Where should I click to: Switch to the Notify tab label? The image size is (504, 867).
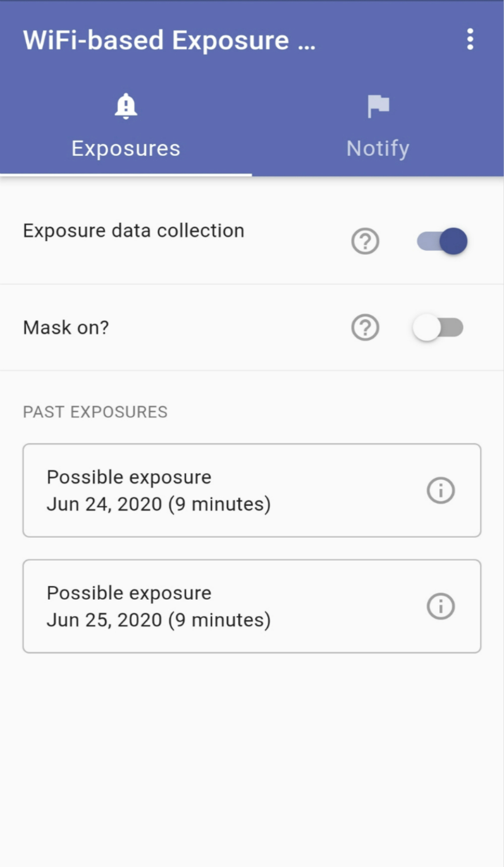tap(378, 148)
